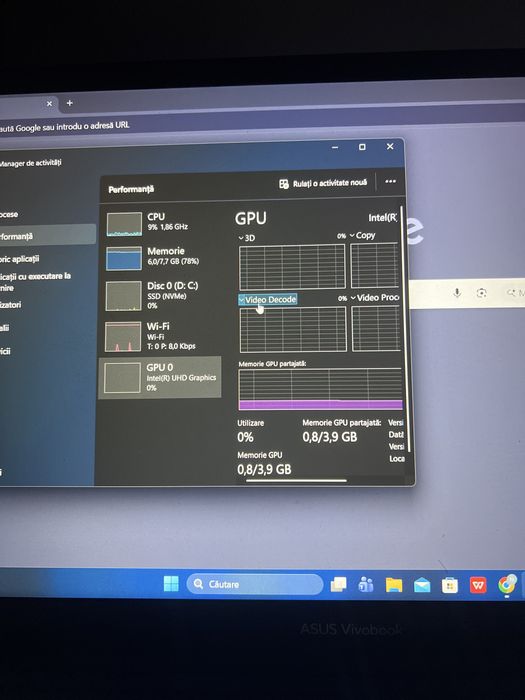Open the Procese sidebar item
Image resolution: width=525 pixels, height=700 pixels.
pyautogui.click(x=9, y=214)
